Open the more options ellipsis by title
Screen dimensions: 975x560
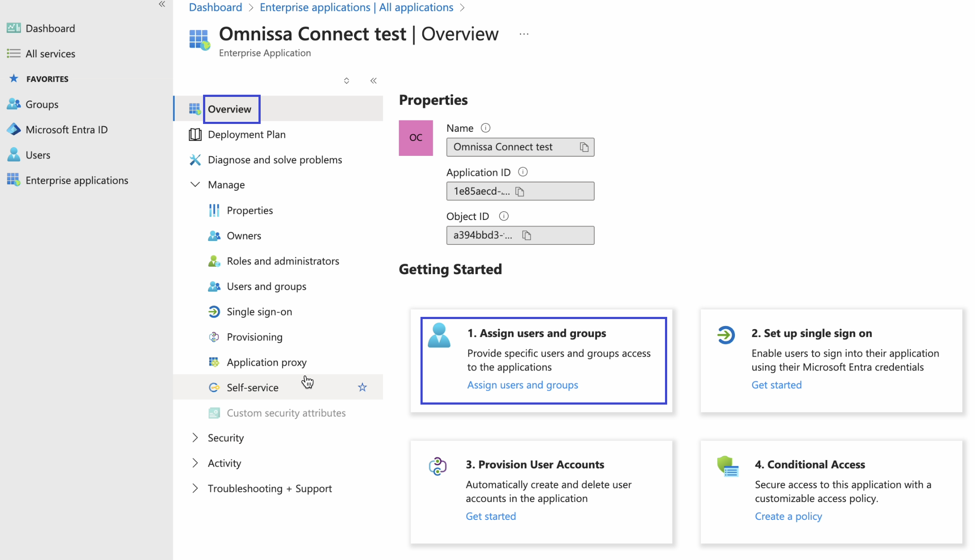point(524,34)
